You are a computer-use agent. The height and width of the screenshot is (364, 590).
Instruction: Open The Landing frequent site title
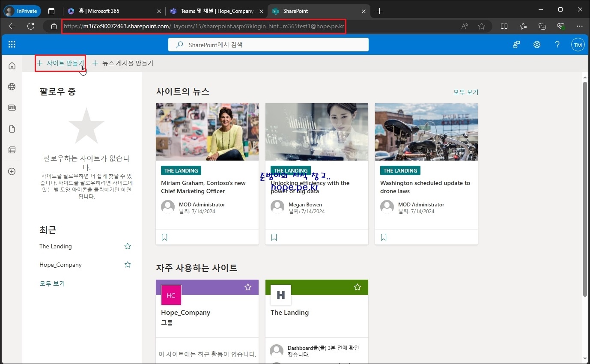click(x=289, y=313)
